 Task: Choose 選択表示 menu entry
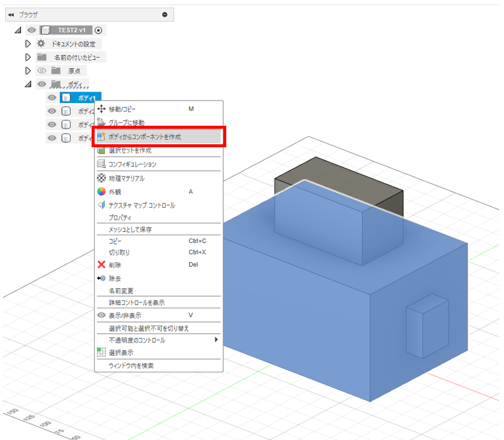tap(159, 353)
